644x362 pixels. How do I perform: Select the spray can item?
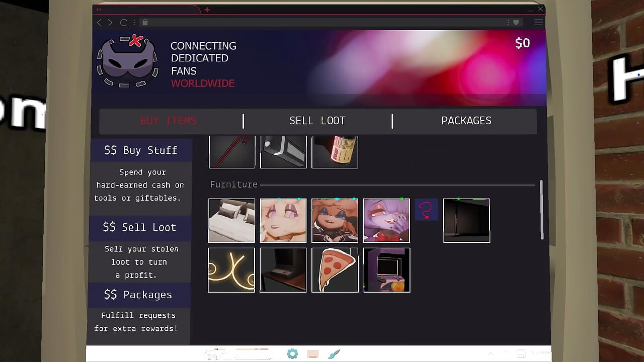335,152
